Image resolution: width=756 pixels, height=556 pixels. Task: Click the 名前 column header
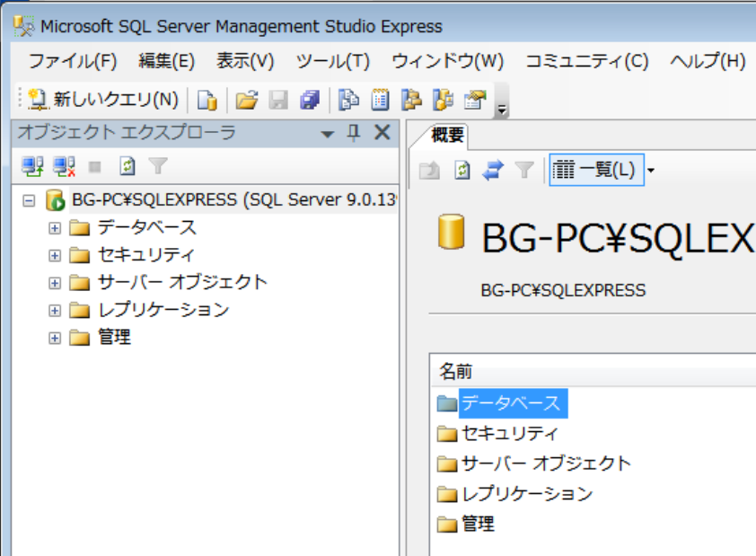point(593,371)
